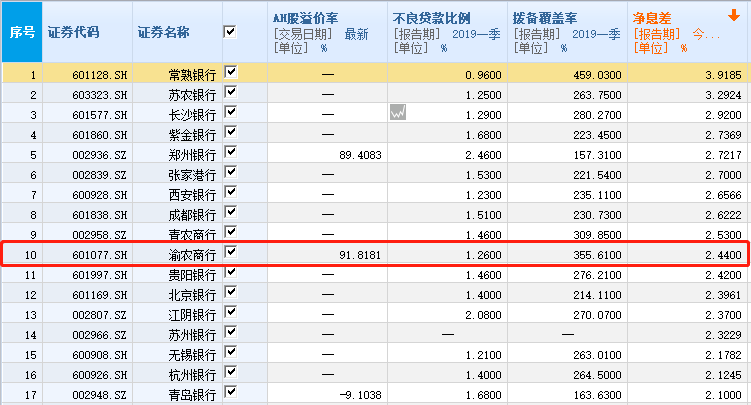Click AH premium value 91.8181
Image resolution: width=751 pixels, height=405 pixels.
(360, 255)
